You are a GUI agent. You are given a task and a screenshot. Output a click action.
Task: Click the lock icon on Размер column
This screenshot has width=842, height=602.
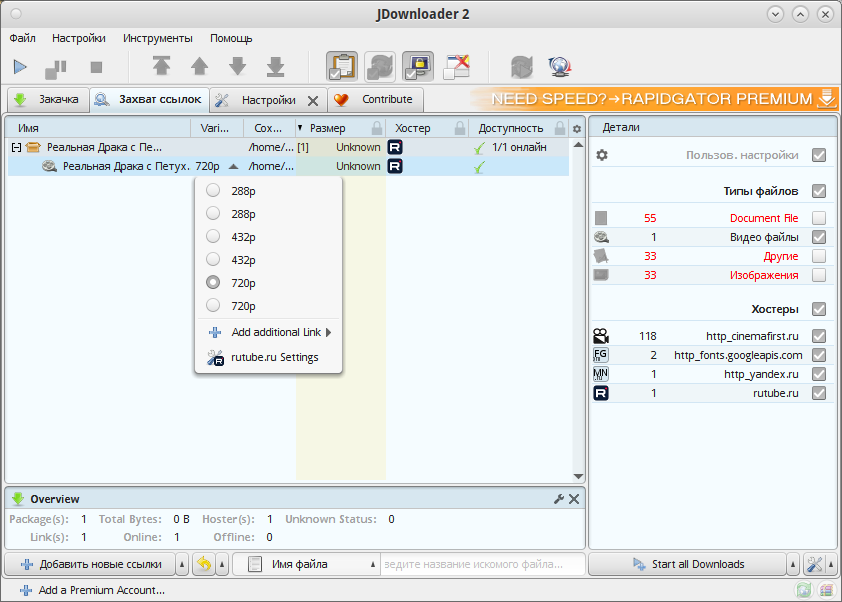pos(377,128)
